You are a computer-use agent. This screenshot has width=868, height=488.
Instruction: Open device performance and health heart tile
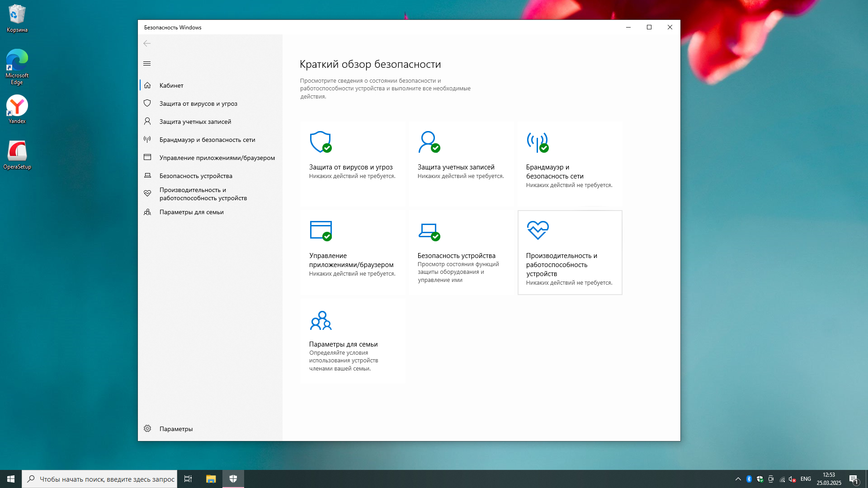pos(569,252)
